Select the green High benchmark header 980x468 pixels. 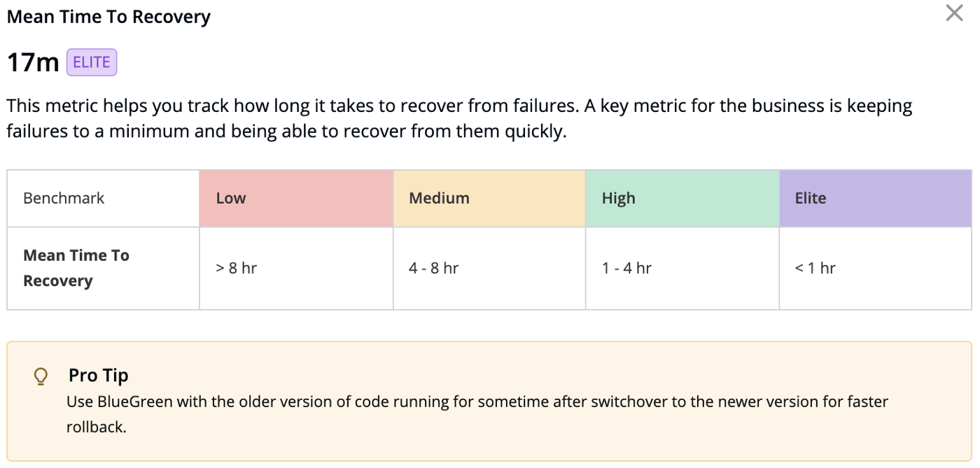coord(619,198)
